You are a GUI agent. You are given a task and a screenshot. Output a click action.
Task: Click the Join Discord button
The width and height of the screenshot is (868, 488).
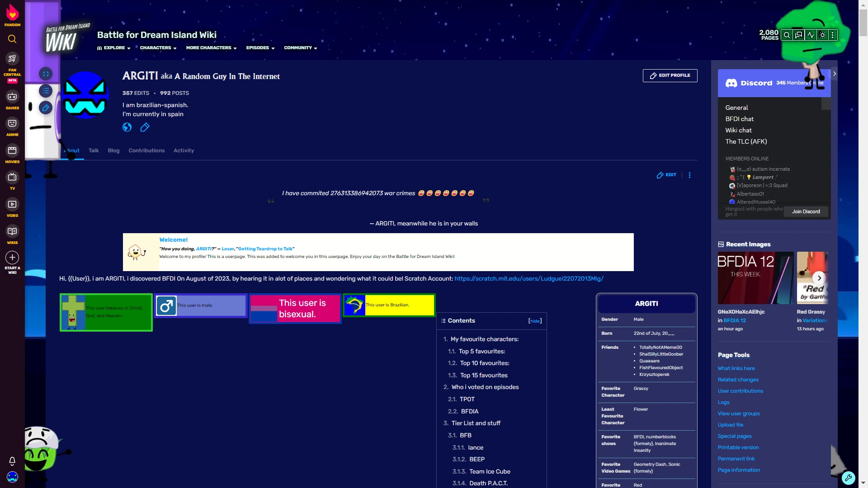[x=806, y=211]
